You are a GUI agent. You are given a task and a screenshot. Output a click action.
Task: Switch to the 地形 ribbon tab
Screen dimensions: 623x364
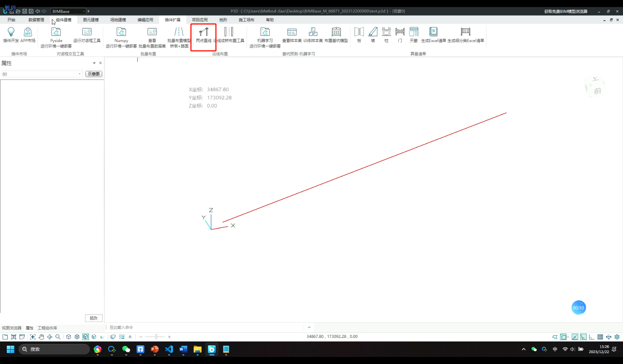coord(223,20)
